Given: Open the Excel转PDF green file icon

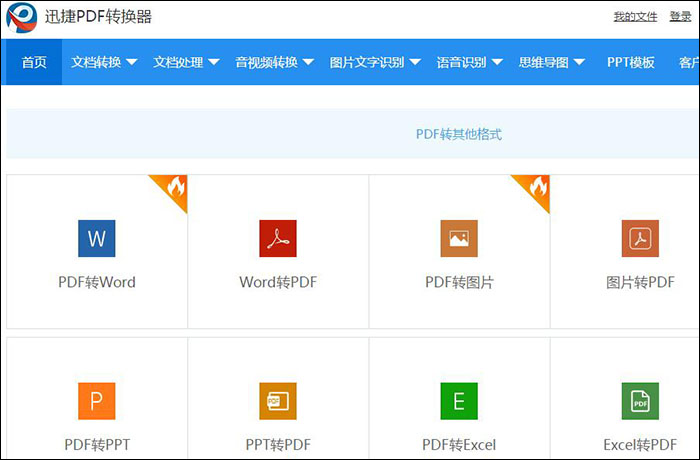Looking at the screenshot, I should (640, 401).
